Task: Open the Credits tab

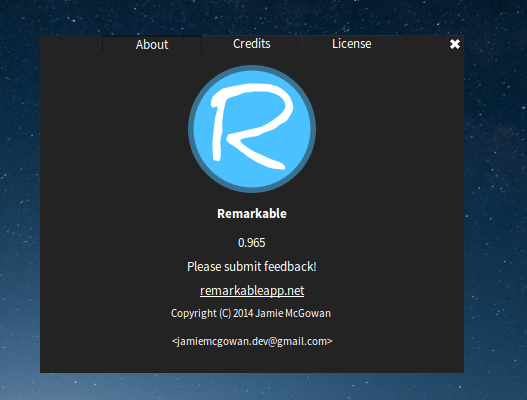Action: (252, 44)
